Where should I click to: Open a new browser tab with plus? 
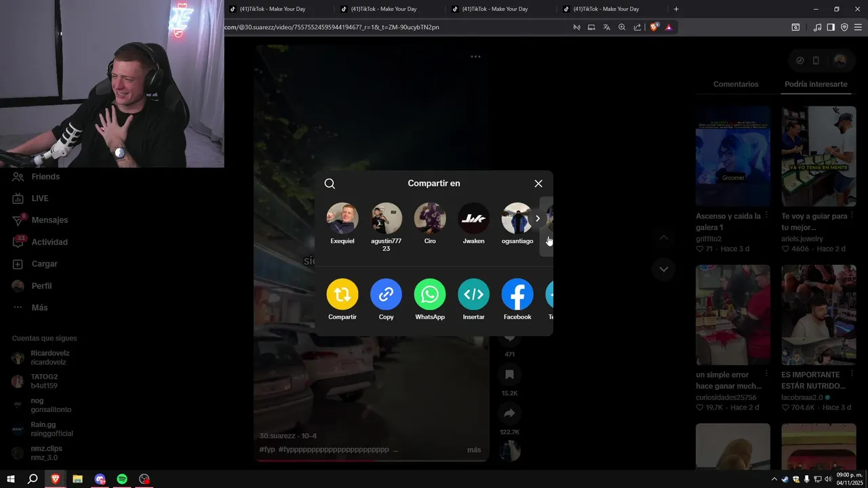(x=676, y=9)
